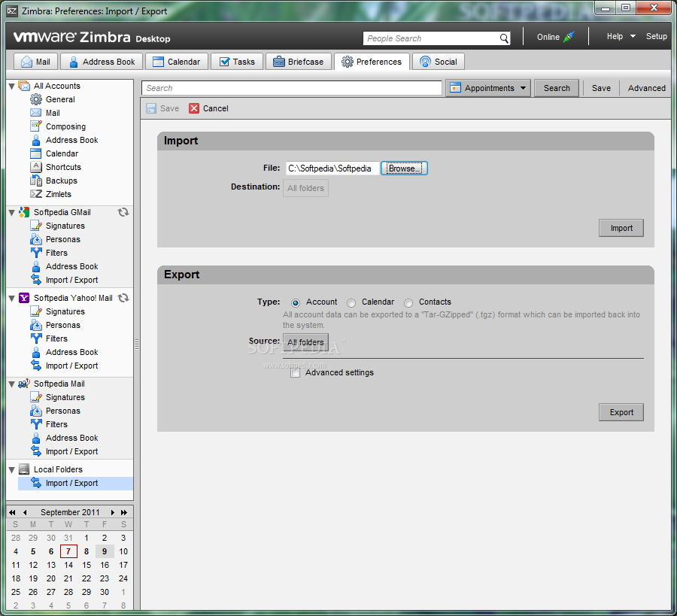
Task: Collapse the Local Folders tree section
Action: click(x=11, y=469)
